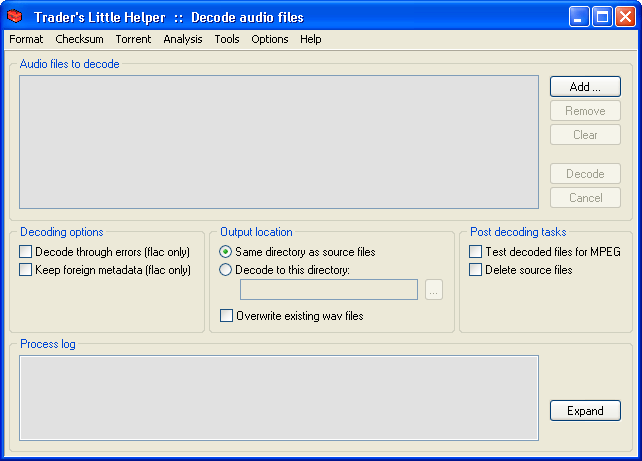Open the Format menu

pos(26,39)
